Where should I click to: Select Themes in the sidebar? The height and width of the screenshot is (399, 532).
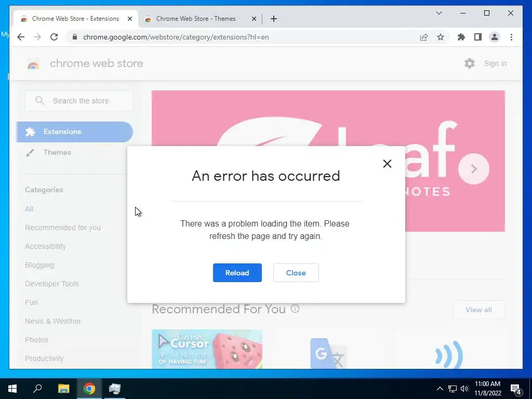[x=57, y=152]
